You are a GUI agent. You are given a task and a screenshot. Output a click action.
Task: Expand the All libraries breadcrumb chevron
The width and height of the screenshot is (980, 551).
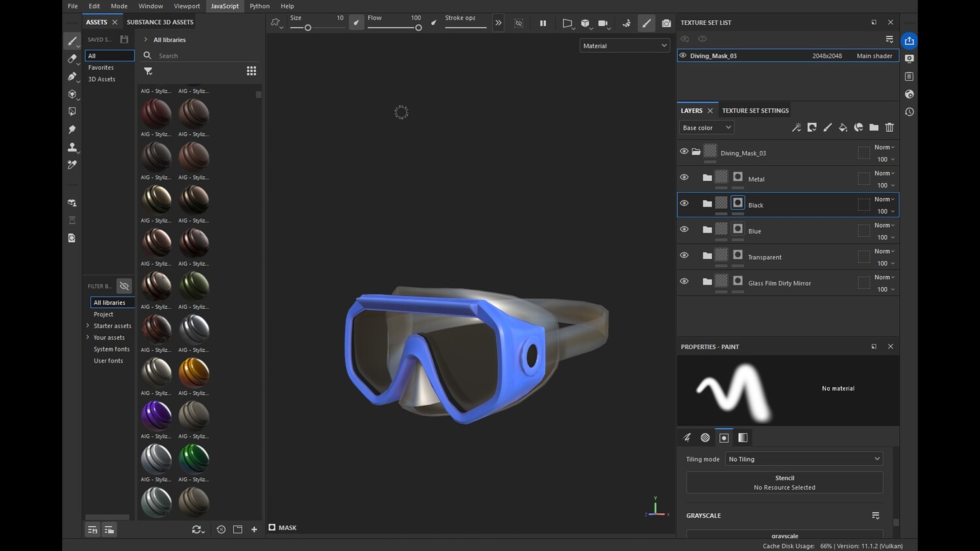146,40
